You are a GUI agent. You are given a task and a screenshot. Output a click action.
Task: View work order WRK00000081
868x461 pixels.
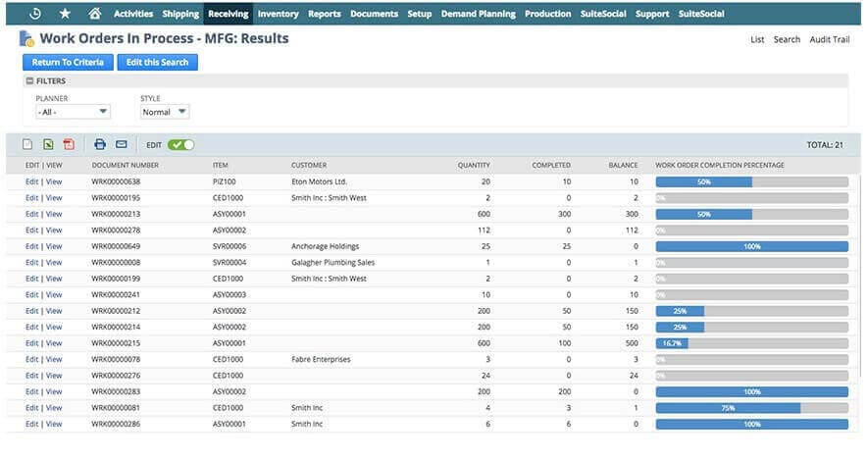[x=54, y=408]
